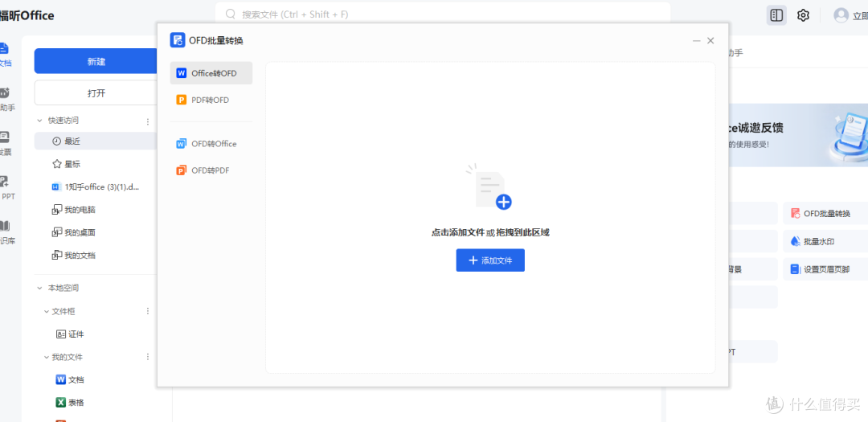Collapse the 文件柜 tree node
Viewport: 868px width, 422px height.
coord(47,311)
